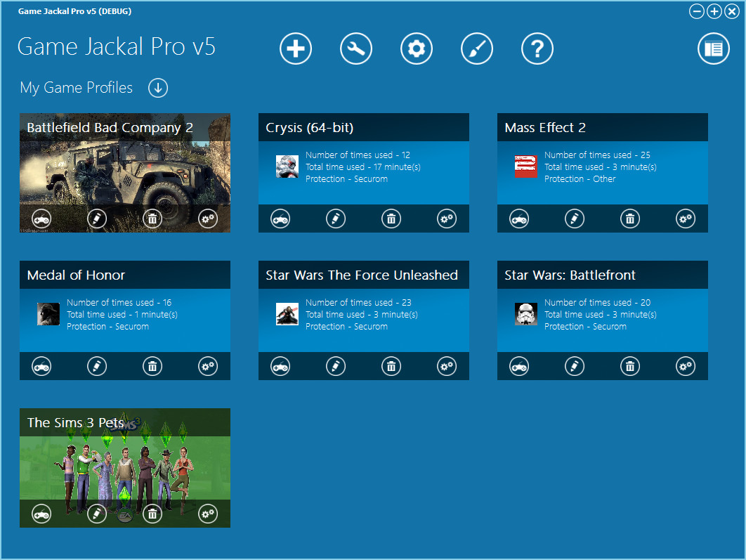Open Battlefield Bad Company 2 profile settings gears
Viewport: 746px width, 560px height.
click(x=208, y=219)
